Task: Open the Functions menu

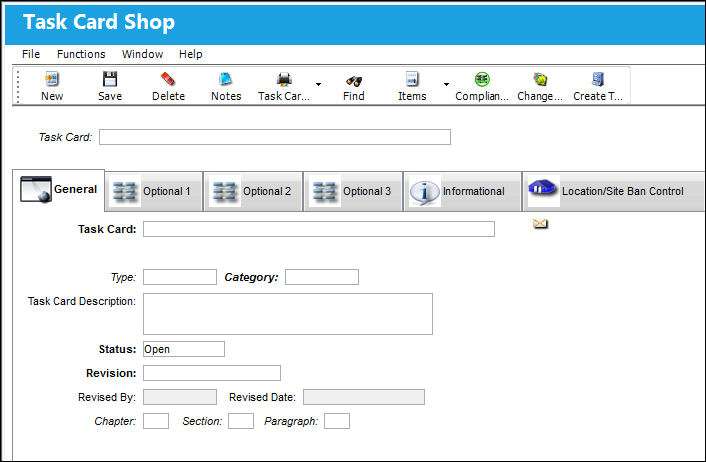Action: 81,54
